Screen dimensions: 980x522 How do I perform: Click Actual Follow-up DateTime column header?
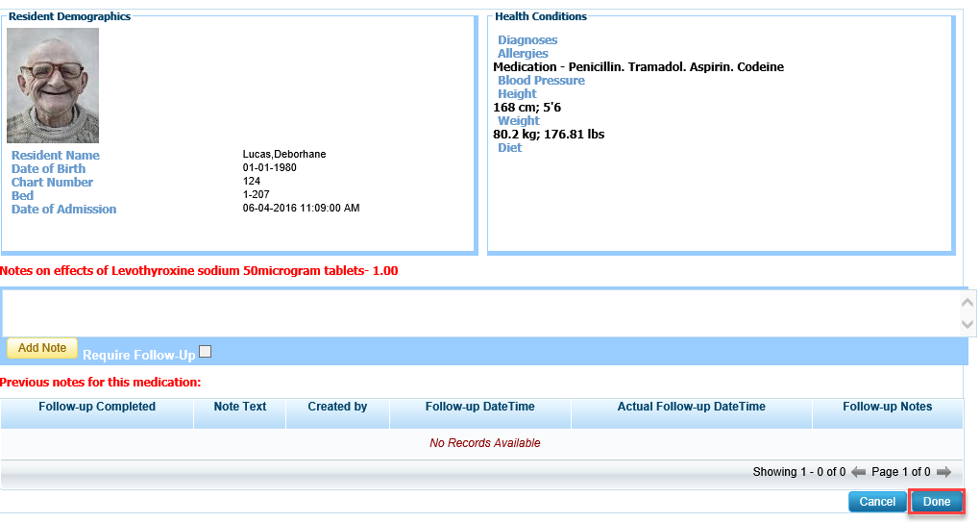[691, 407]
